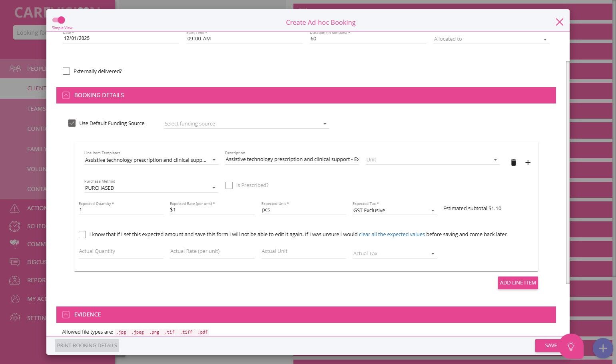Screen dimensions: 616x364
Task: Click the Expected Unit field
Action: pyautogui.click(x=303, y=210)
